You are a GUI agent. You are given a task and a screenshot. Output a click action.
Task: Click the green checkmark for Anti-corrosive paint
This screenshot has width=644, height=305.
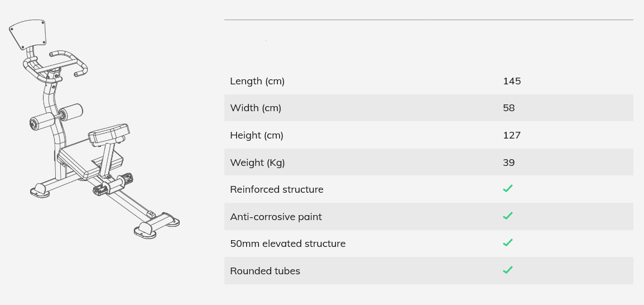pos(507,216)
